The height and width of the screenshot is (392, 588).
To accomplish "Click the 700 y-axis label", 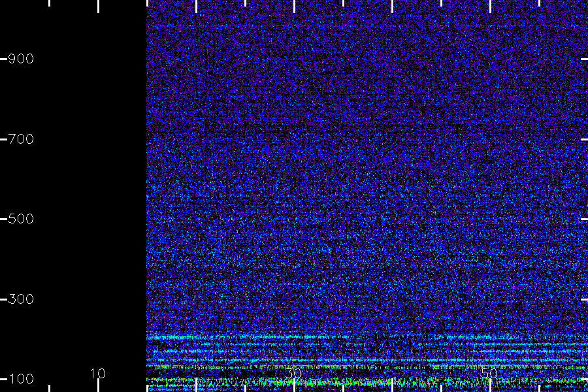I will 21,139.
